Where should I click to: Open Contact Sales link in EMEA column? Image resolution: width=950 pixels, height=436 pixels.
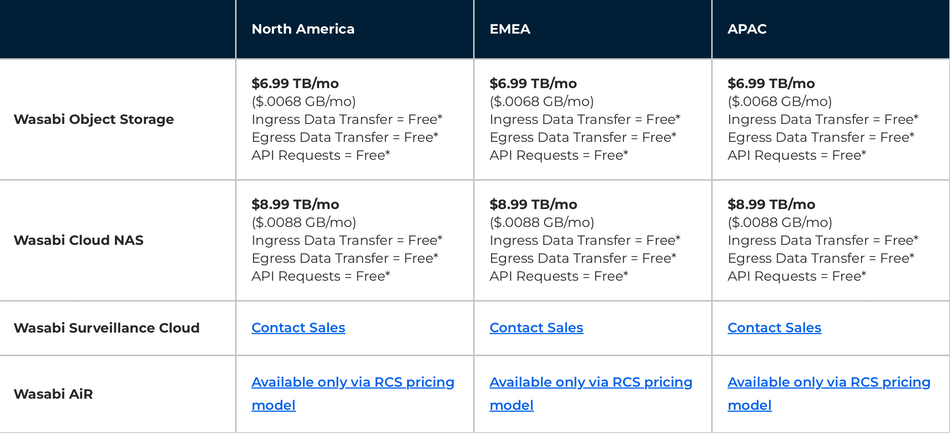click(536, 328)
